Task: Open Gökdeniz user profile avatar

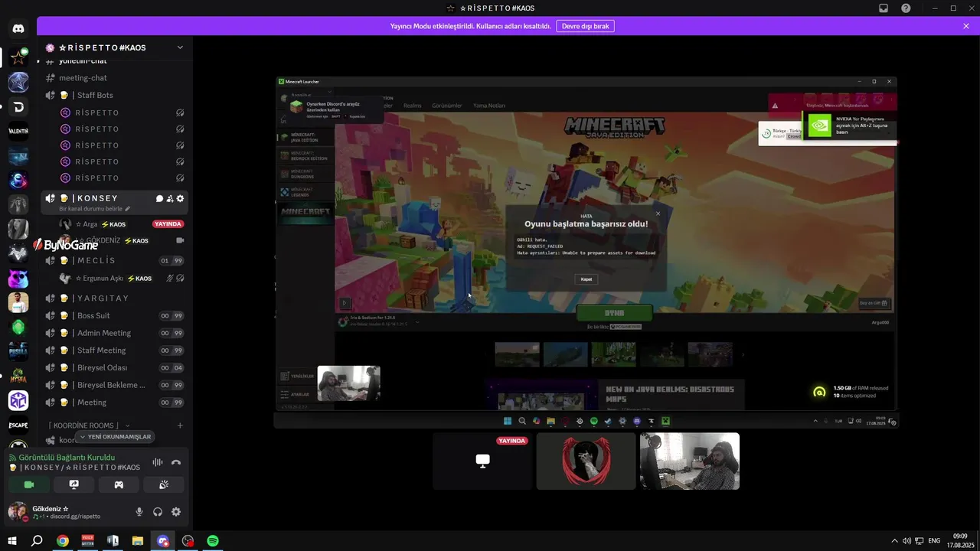Action: coord(18,511)
